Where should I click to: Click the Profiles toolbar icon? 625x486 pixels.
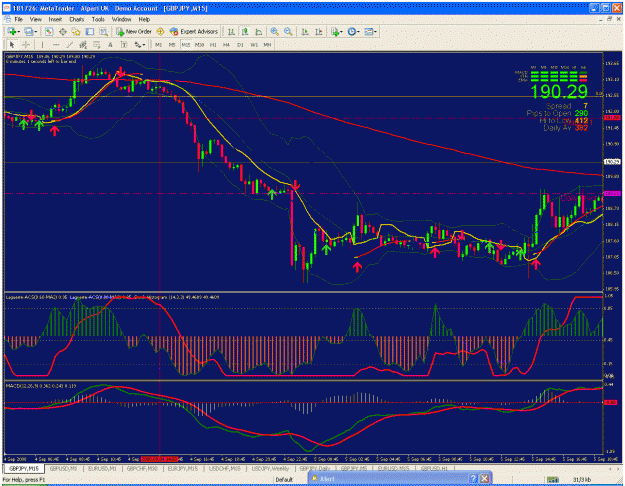28,31
